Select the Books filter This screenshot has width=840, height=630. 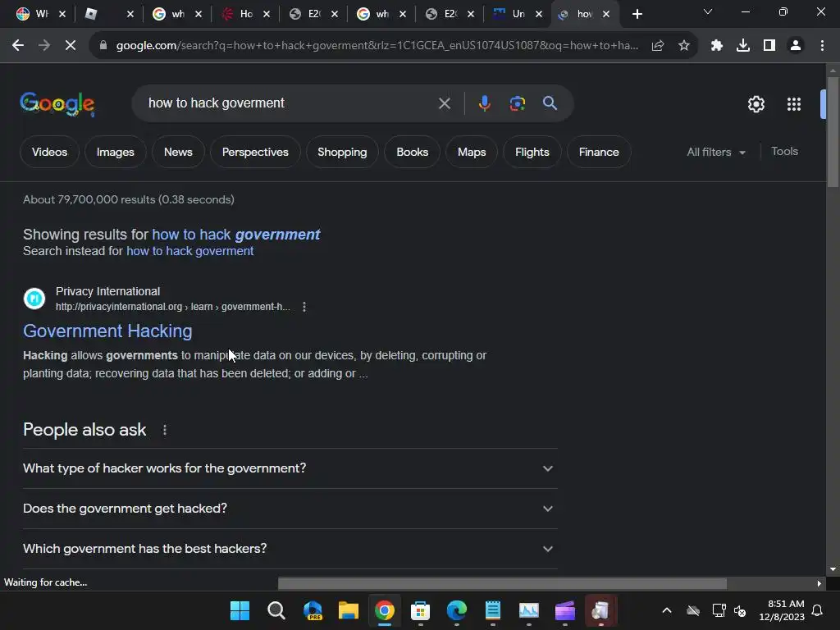tap(412, 152)
